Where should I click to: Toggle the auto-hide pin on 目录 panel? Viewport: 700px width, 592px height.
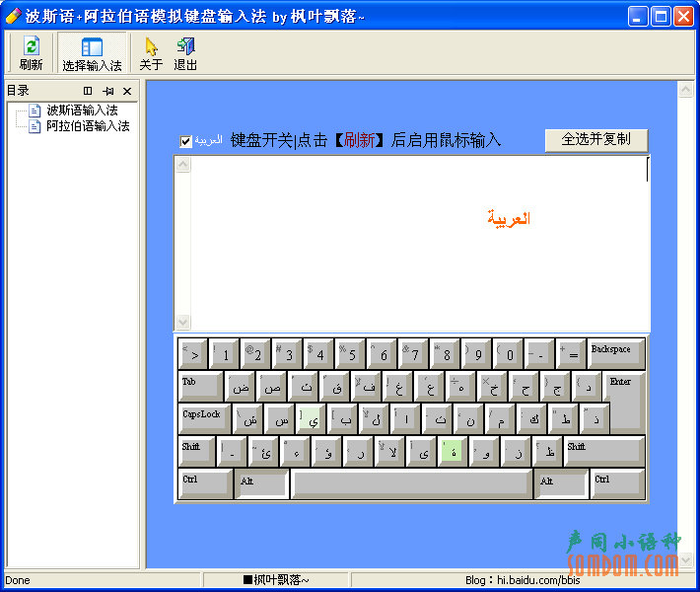point(107,91)
